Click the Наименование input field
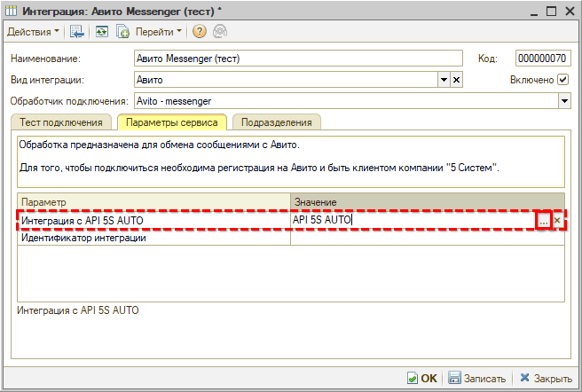The width and height of the screenshot is (582, 392). pos(298,59)
